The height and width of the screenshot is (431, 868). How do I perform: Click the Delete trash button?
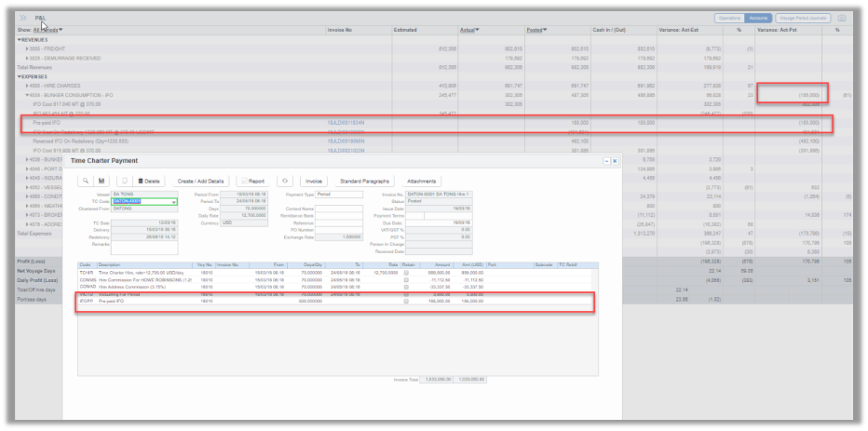149,181
